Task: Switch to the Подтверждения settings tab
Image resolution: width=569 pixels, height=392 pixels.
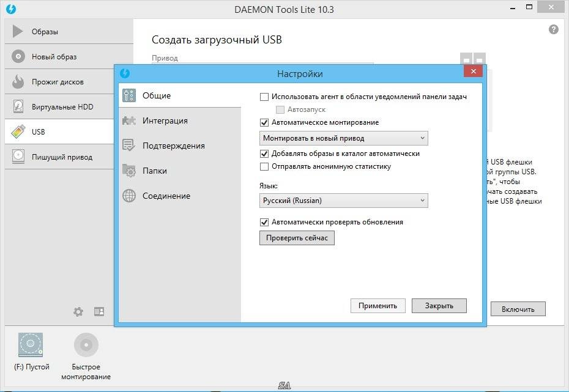Action: pyautogui.click(x=180, y=146)
